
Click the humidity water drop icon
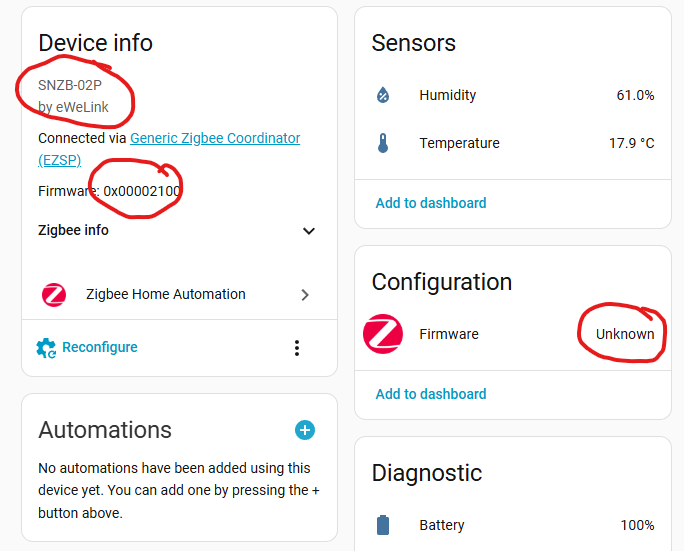(x=382, y=96)
